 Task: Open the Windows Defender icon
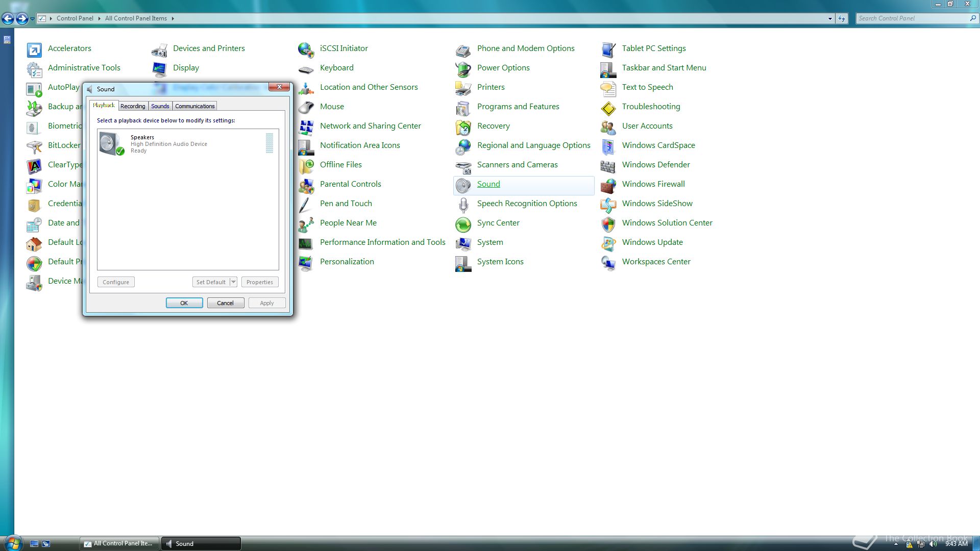[x=608, y=166]
